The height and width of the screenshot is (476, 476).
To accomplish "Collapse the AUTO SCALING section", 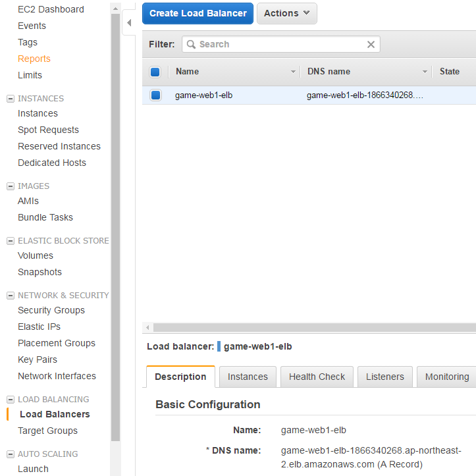I will (x=11, y=454).
